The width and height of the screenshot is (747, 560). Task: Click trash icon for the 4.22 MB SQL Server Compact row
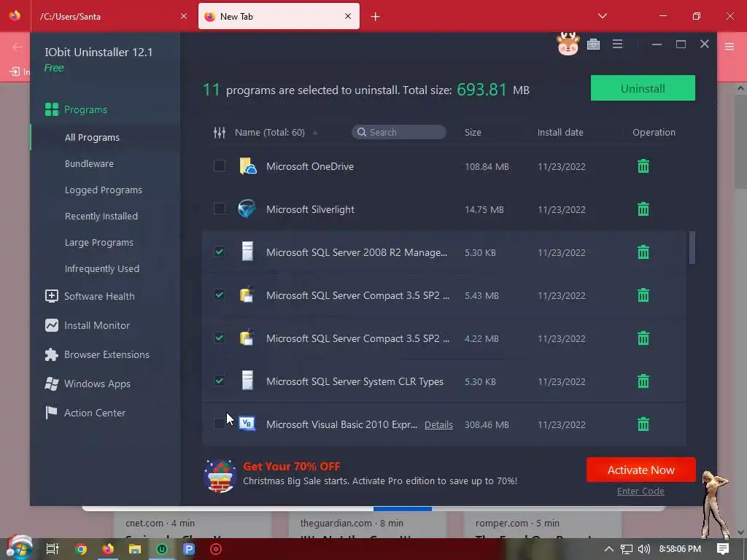(x=643, y=338)
